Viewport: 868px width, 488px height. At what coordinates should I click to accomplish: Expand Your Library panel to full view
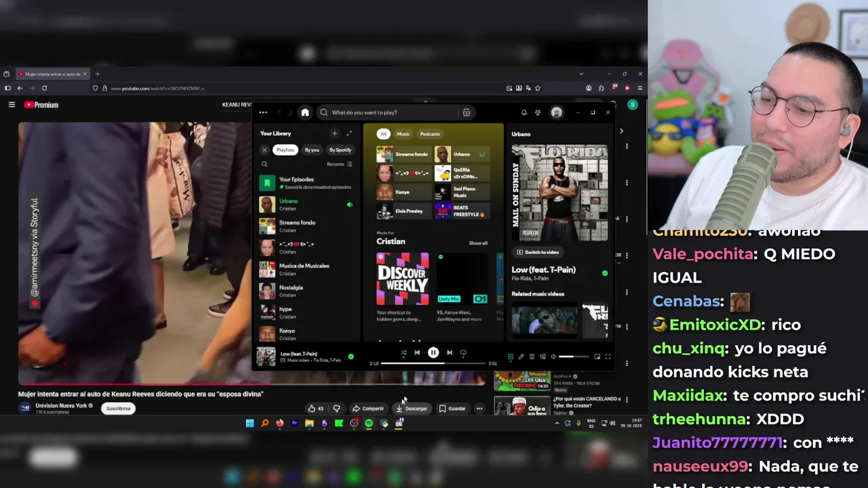click(349, 134)
